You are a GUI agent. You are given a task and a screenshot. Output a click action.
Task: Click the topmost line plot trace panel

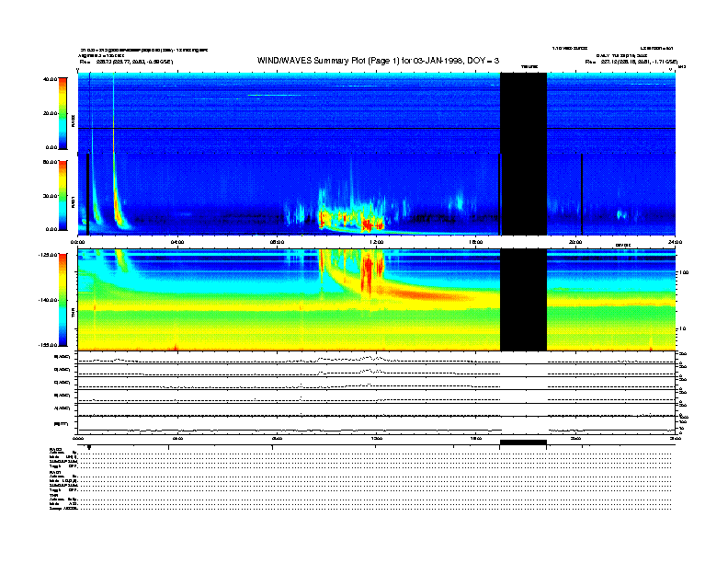coord(377,358)
